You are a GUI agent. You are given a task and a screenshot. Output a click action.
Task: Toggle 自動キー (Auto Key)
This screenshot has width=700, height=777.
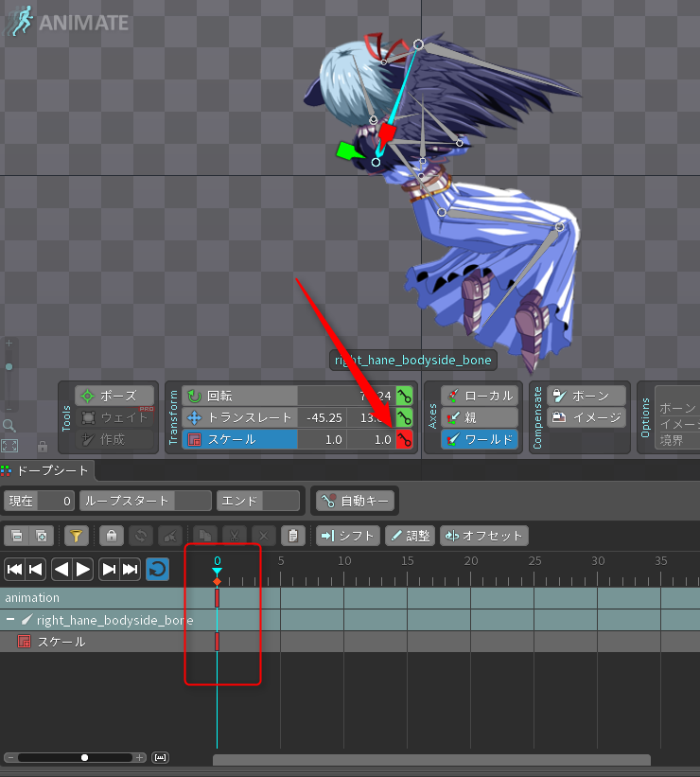point(356,501)
